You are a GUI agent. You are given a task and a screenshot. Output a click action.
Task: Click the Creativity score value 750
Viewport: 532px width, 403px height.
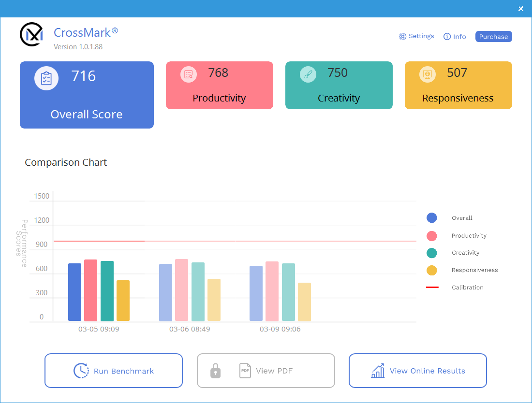click(x=338, y=72)
